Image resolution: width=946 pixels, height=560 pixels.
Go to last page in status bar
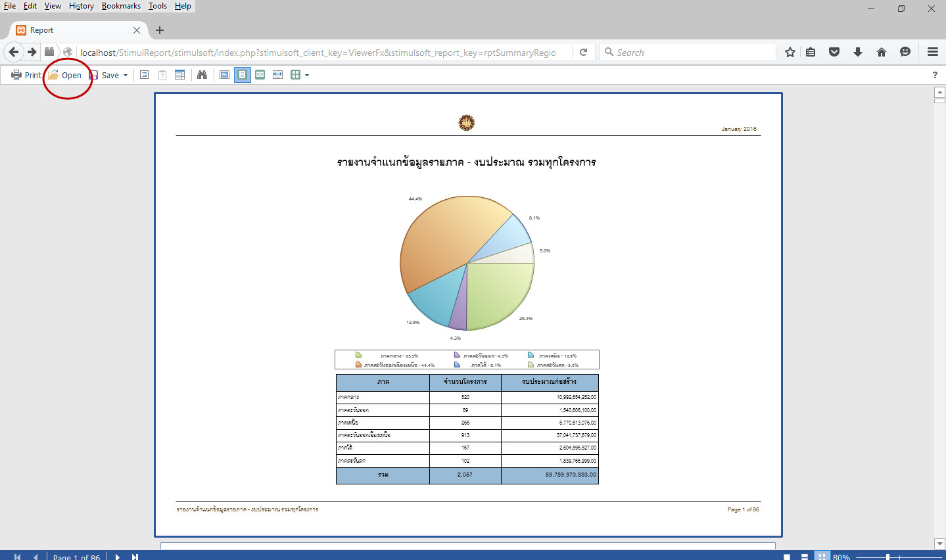pos(135,557)
